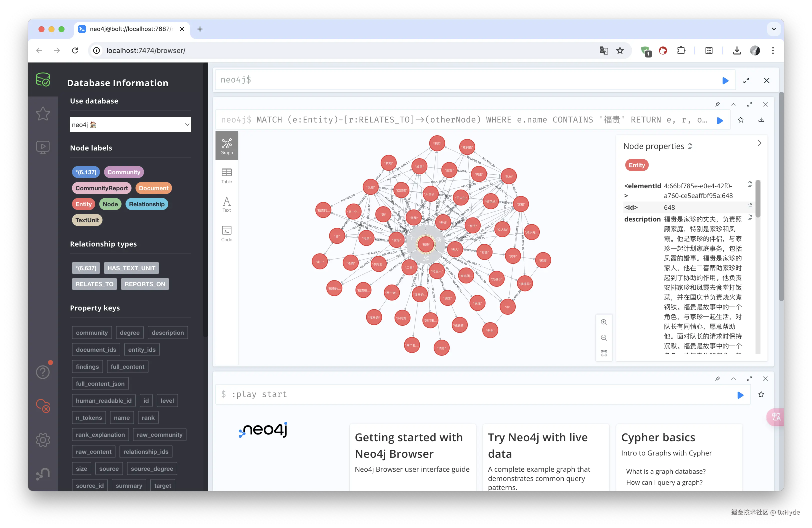812x528 pixels.
Task: Open the Favorites star sidebar icon
Action: click(x=43, y=113)
